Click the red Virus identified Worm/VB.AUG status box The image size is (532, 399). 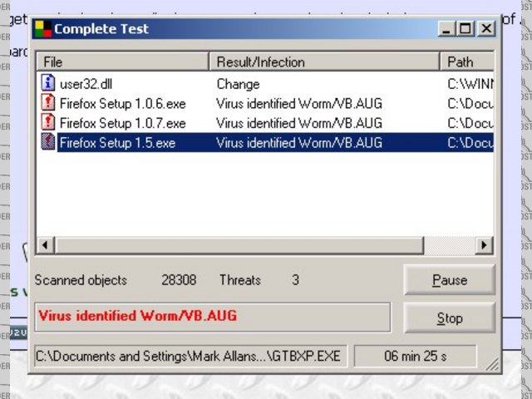pos(213,317)
